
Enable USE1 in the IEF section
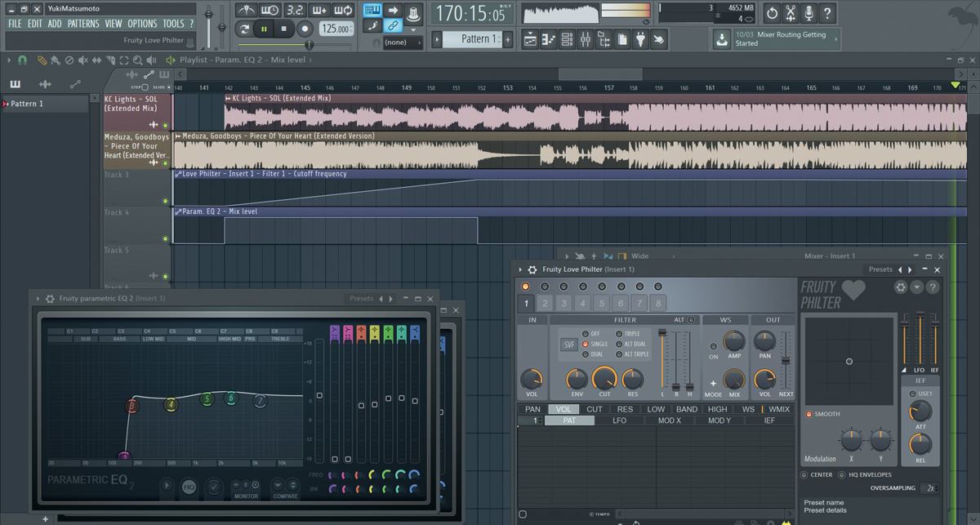tap(913, 394)
